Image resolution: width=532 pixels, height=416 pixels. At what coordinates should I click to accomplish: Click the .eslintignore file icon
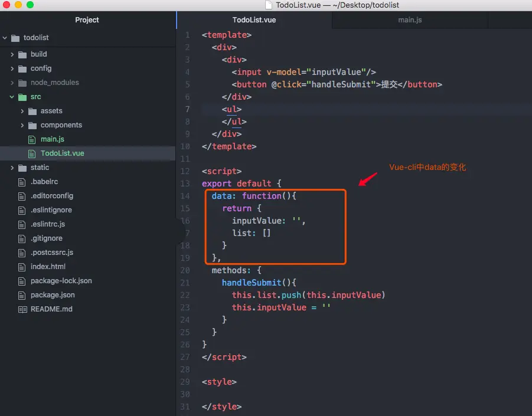coord(22,211)
